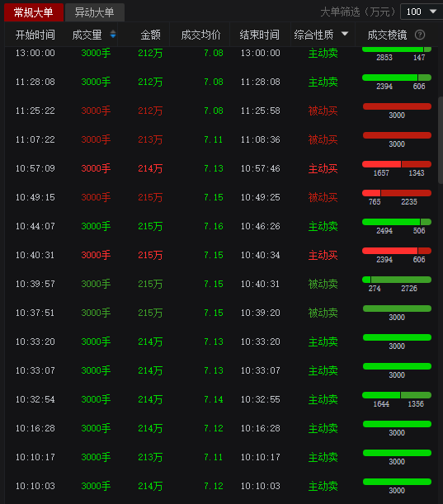
Task: Click the 成交均价 column header
Action: click(x=201, y=35)
